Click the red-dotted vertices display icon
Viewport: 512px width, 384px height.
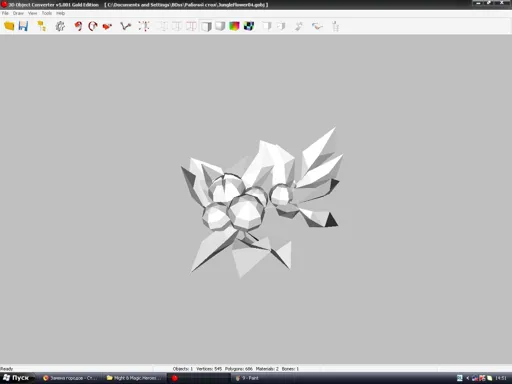pyautogui.click(x=144, y=26)
